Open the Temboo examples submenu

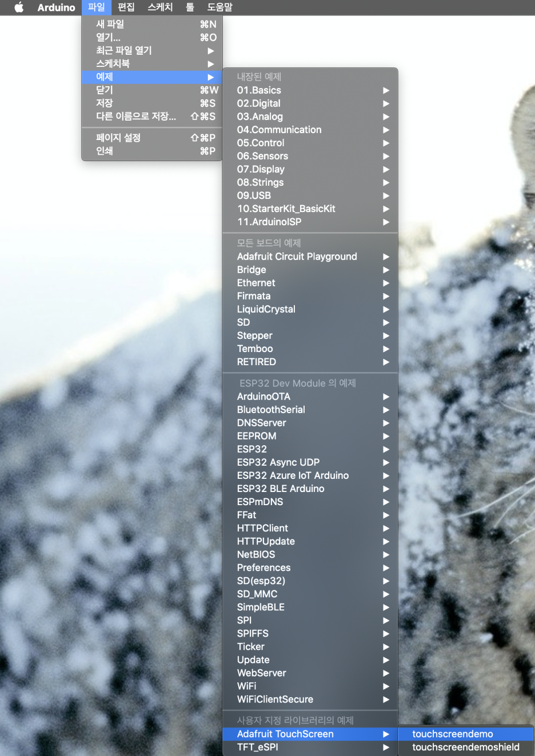pyautogui.click(x=310, y=349)
